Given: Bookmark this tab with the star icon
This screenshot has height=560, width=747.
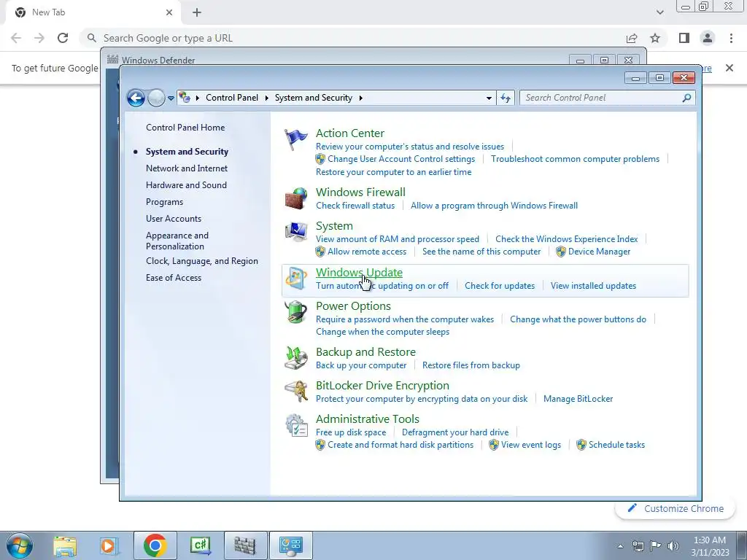Looking at the screenshot, I should pyautogui.click(x=655, y=38).
